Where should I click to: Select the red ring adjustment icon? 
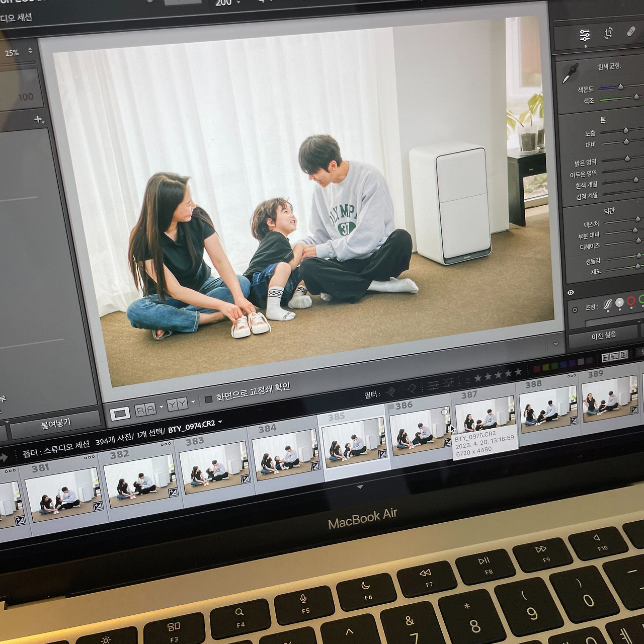tap(631, 301)
